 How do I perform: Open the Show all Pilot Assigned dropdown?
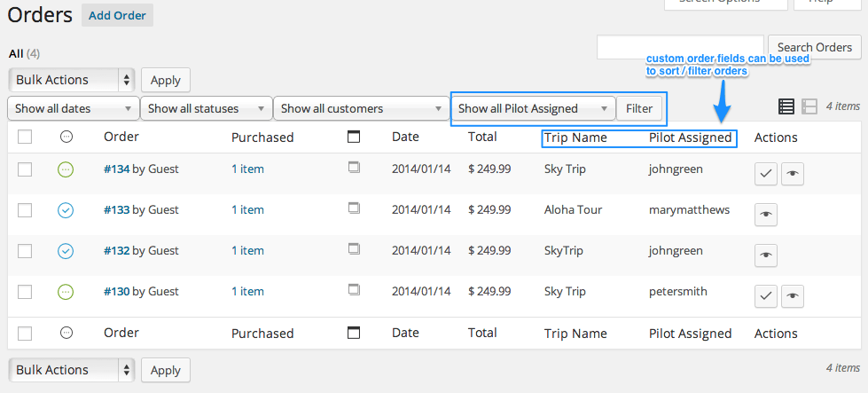pos(533,108)
